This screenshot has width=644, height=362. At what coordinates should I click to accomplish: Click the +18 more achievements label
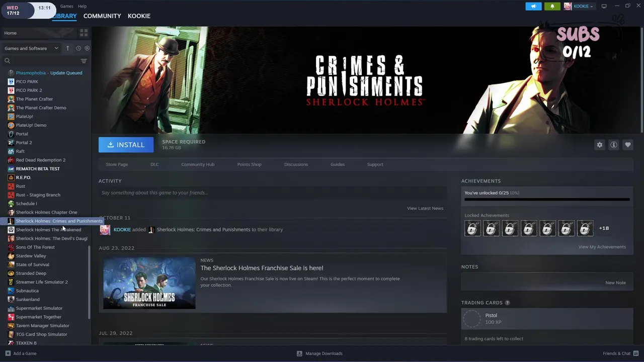point(604,228)
